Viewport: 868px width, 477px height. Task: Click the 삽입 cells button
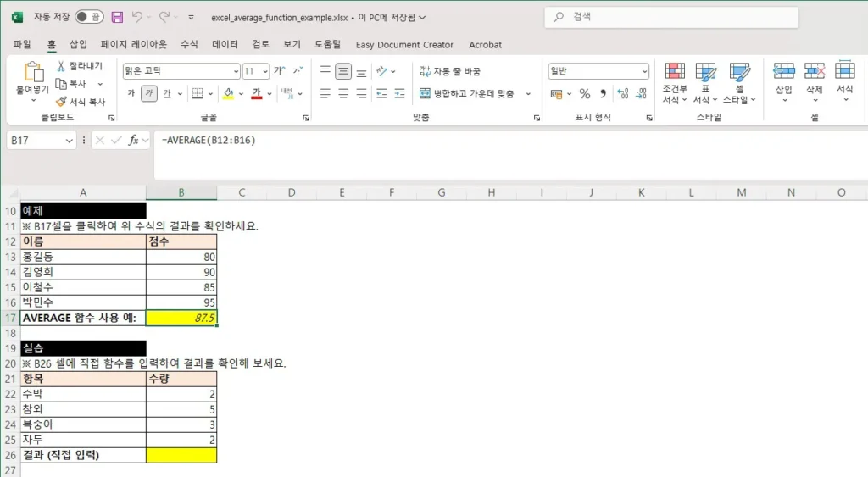784,82
